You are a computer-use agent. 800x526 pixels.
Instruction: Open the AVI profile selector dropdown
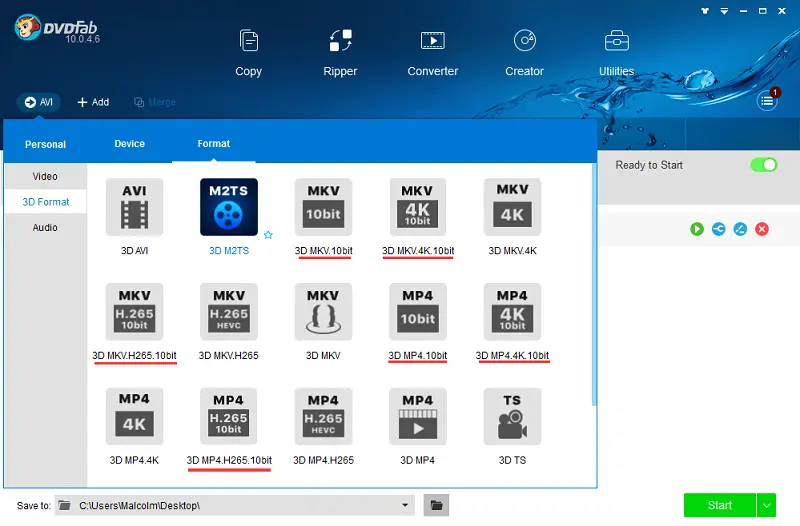(x=39, y=102)
